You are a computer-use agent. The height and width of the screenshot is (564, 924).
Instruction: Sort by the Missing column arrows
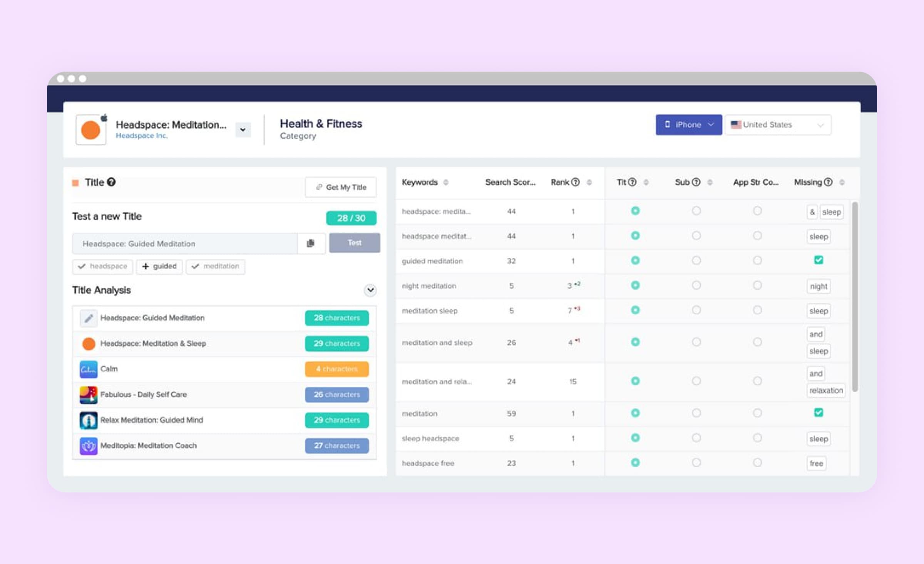click(x=842, y=182)
